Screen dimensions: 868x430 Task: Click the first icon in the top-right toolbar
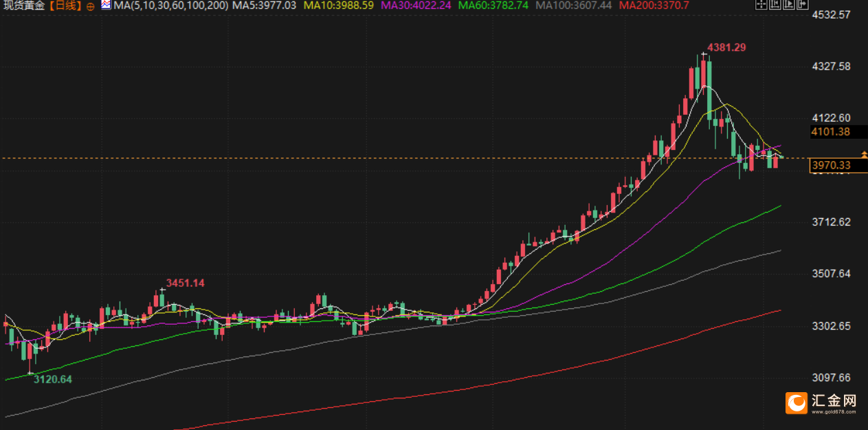point(761,6)
